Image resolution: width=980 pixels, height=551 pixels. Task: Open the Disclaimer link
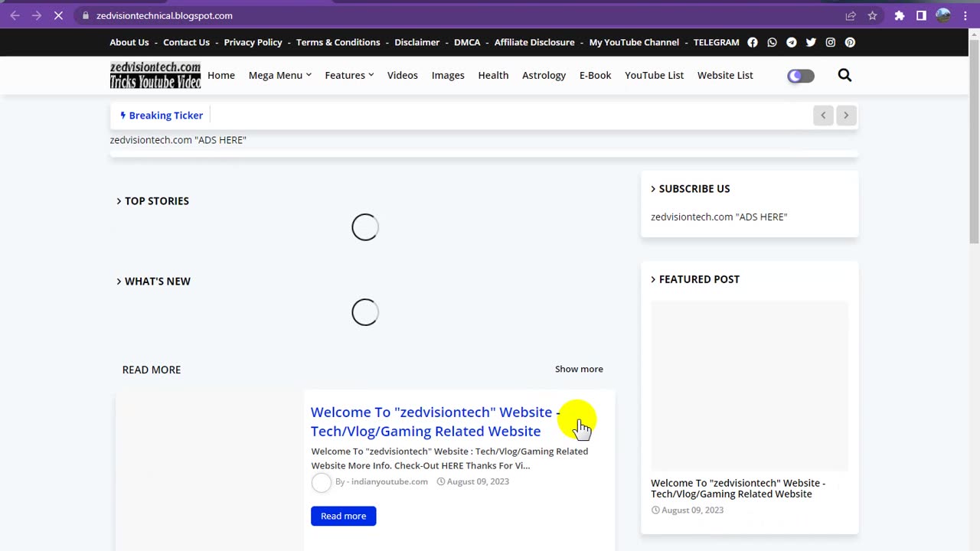[x=417, y=42]
